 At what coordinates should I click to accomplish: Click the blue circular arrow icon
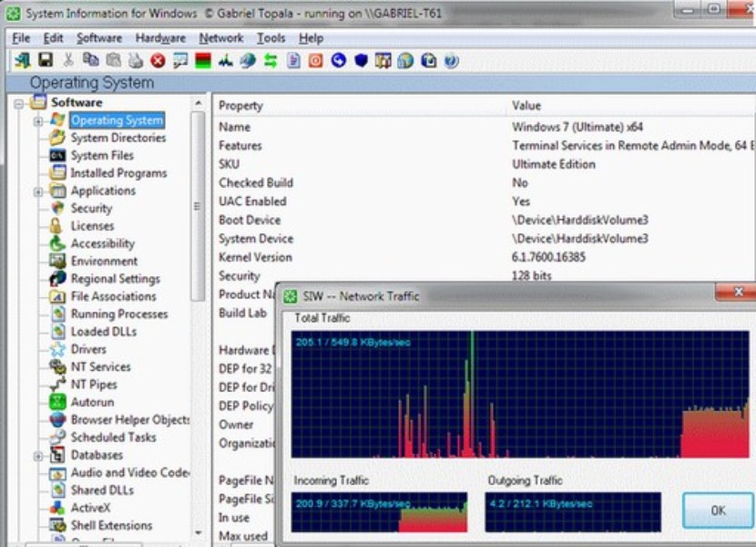339,61
